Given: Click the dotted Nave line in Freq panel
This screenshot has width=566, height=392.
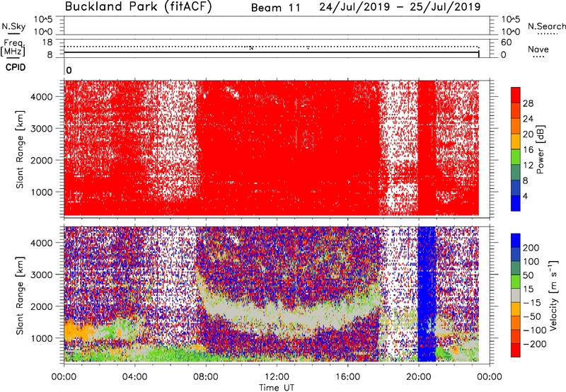Looking at the screenshot, I should tap(272, 47).
